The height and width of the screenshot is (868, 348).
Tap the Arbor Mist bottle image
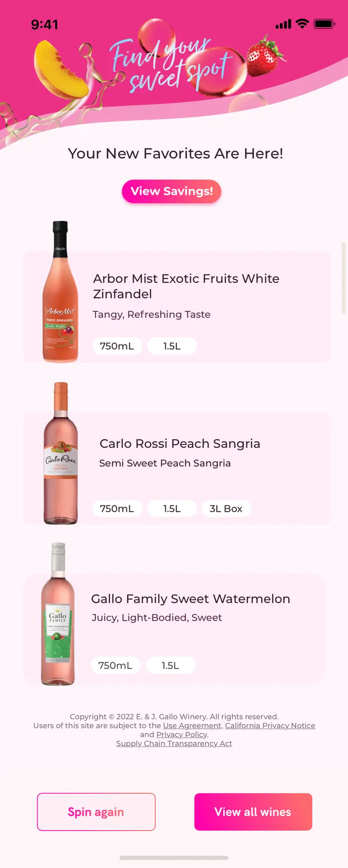(60, 292)
